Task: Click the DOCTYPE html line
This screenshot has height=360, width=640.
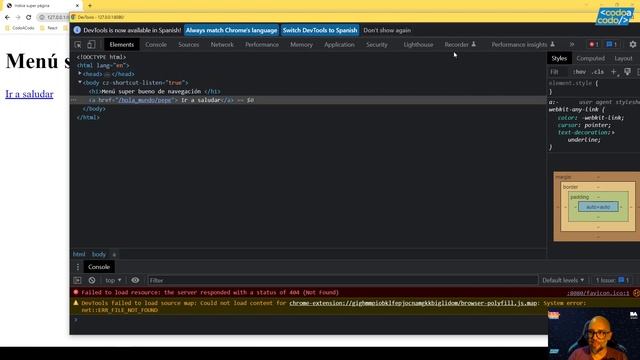Action: tap(102, 57)
